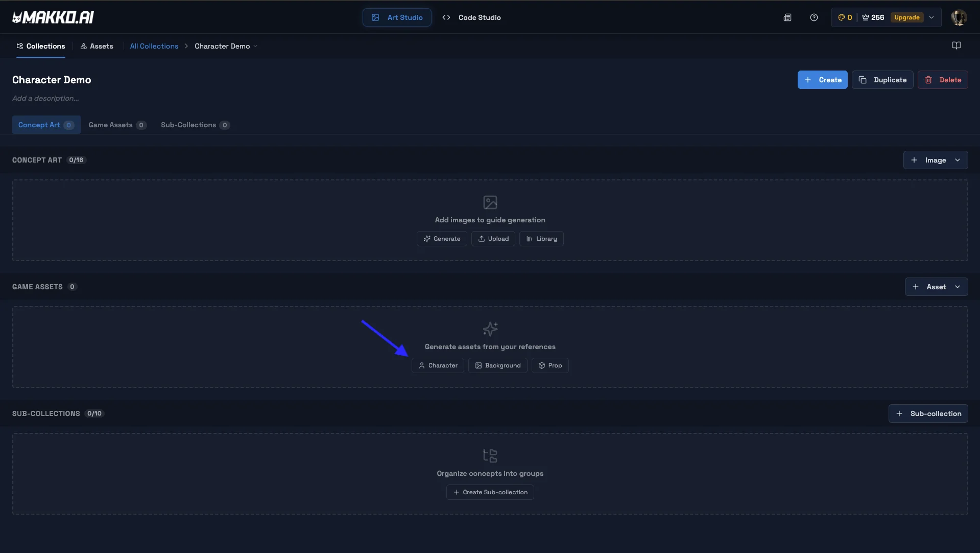Click the crown credits counter icon

coord(866,17)
